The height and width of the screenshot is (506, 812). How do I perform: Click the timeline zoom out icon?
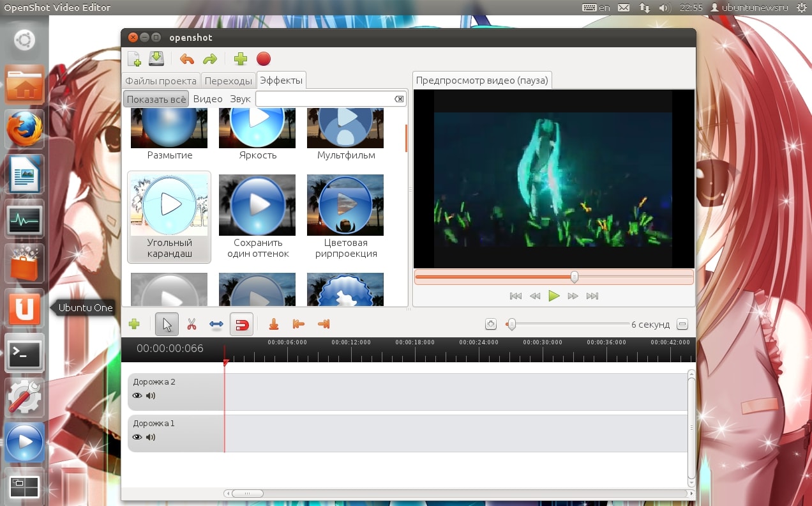tap(682, 325)
